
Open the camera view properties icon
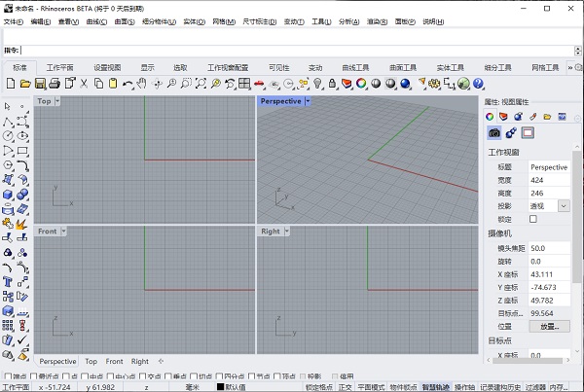[x=494, y=132]
